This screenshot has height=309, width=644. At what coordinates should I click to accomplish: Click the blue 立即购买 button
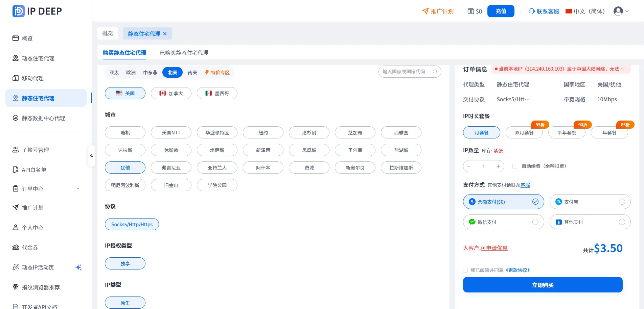click(x=543, y=285)
